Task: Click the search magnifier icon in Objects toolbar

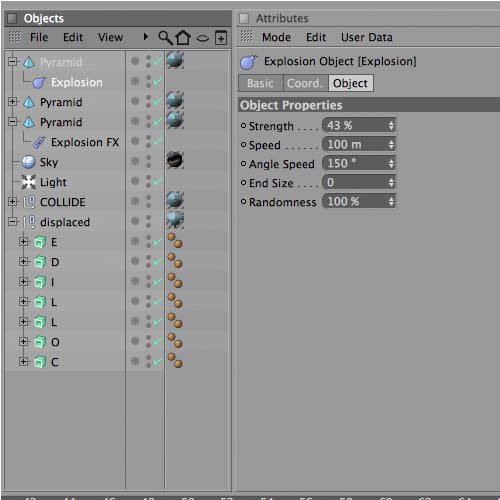Action: [x=165, y=38]
